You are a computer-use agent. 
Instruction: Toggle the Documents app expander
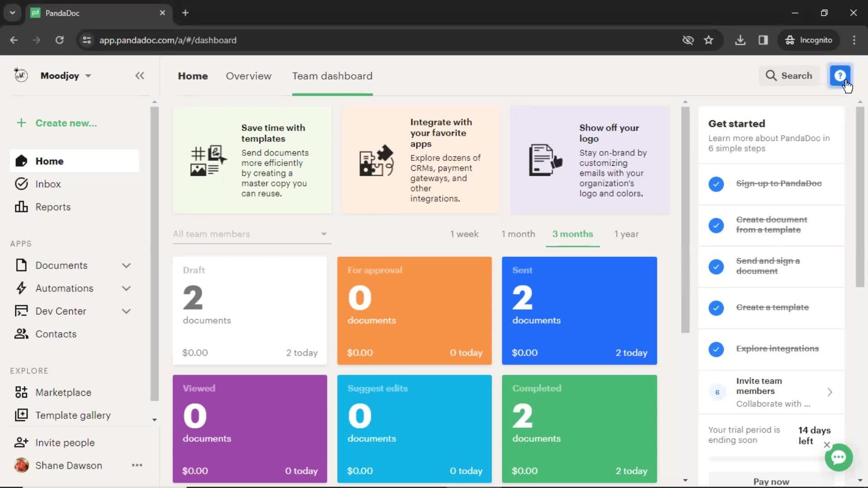click(127, 265)
